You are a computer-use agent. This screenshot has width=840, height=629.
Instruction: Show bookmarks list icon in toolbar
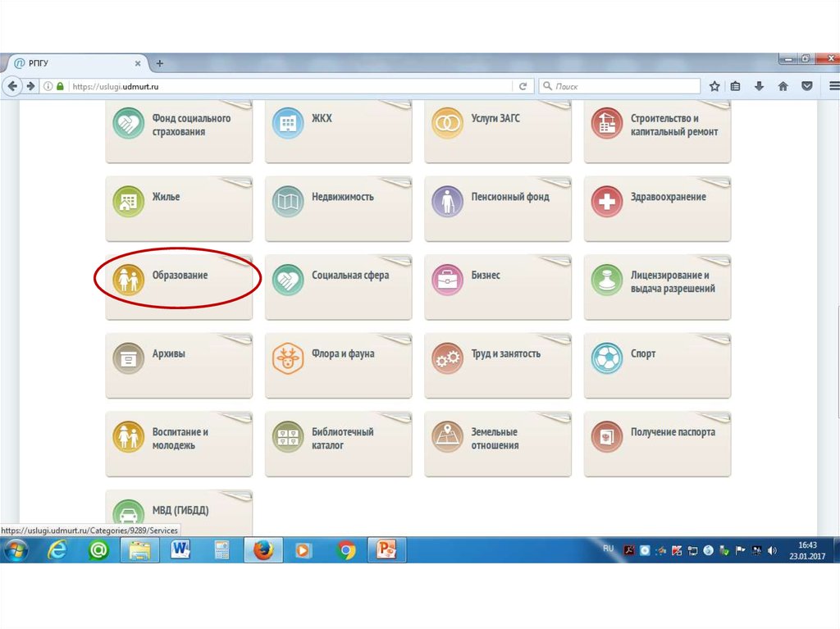(x=736, y=86)
